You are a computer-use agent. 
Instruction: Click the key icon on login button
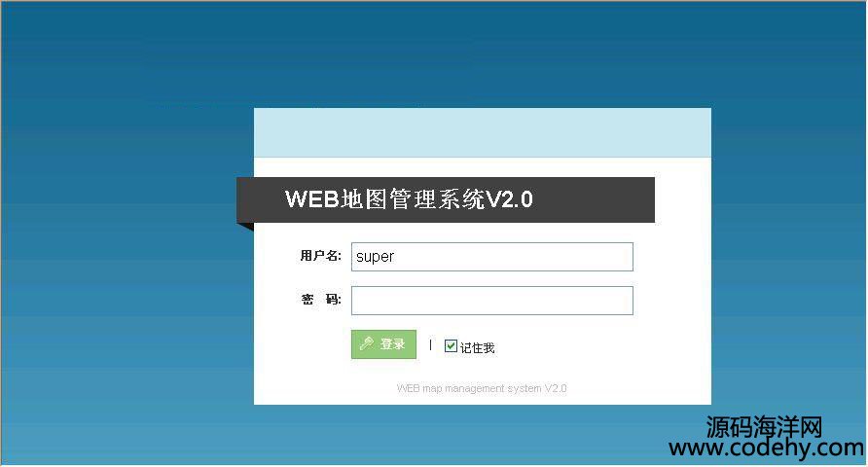pos(366,343)
